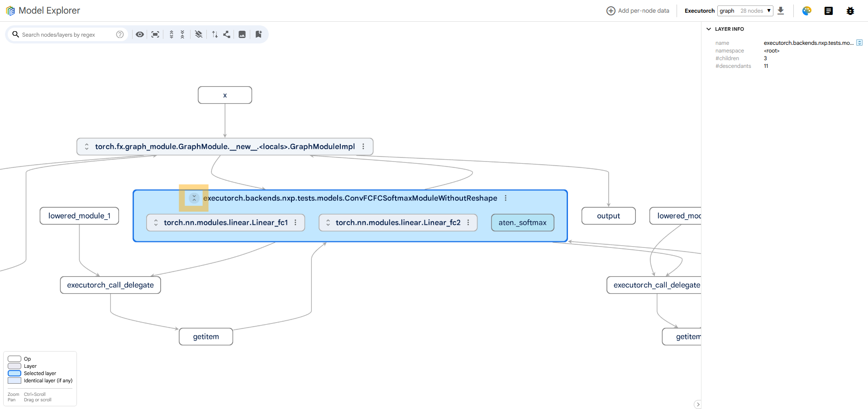Expand the Linear_fc1 layer
The image size is (868, 409).
(156, 223)
